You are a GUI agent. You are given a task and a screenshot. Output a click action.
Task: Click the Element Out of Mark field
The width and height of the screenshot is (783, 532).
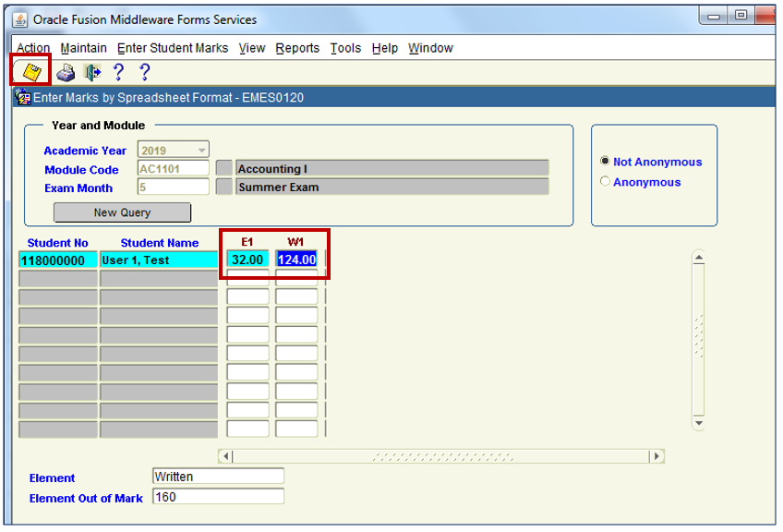click(x=218, y=497)
